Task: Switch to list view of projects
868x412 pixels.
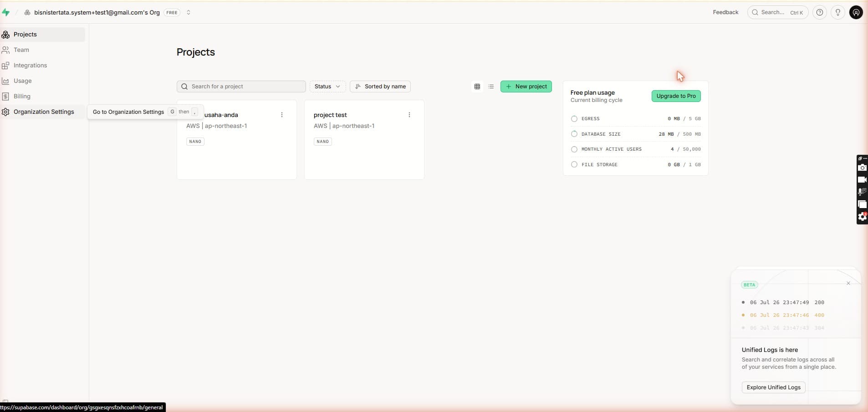Action: [x=491, y=86]
